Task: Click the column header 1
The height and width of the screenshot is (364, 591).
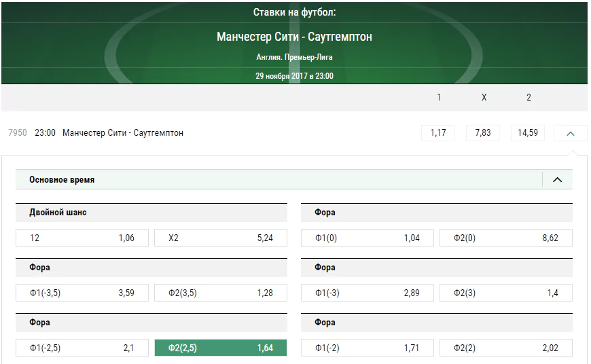Action: (439, 97)
